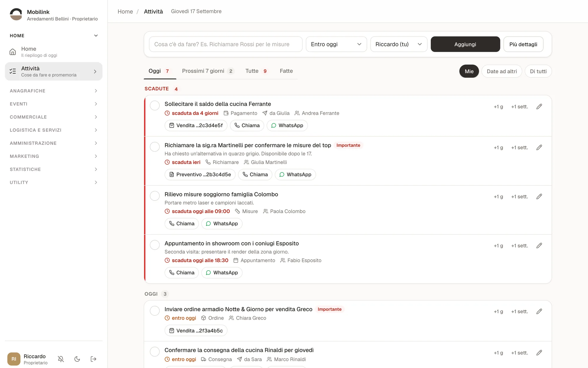Image resolution: width=588 pixels, height=368 pixels.
Task: Mute notifications with the bell-off icon
Action: click(61, 359)
